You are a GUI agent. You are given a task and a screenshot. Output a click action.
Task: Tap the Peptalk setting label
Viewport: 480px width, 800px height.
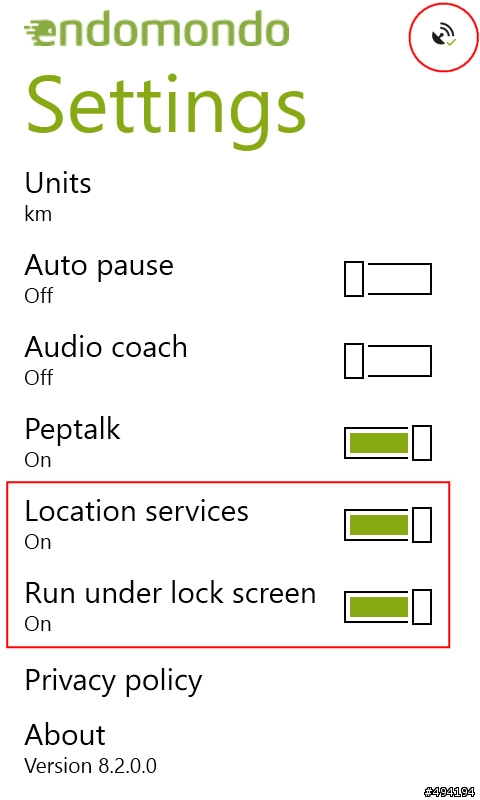72,430
